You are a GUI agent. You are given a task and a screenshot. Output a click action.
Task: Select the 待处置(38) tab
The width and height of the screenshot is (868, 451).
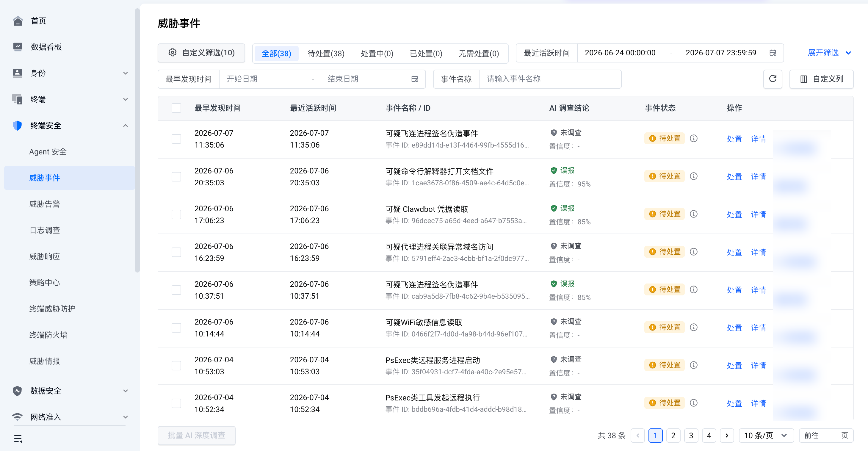(x=326, y=54)
